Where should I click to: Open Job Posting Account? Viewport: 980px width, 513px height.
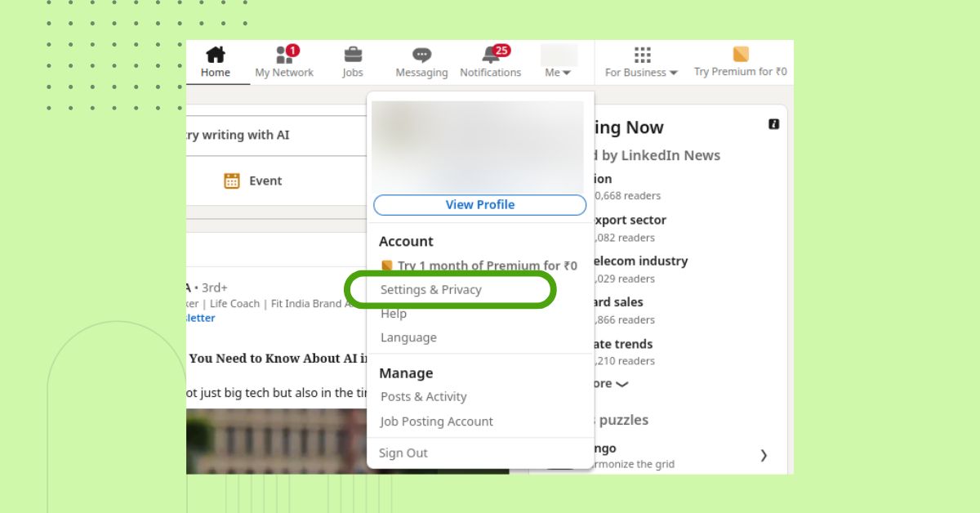tap(437, 422)
